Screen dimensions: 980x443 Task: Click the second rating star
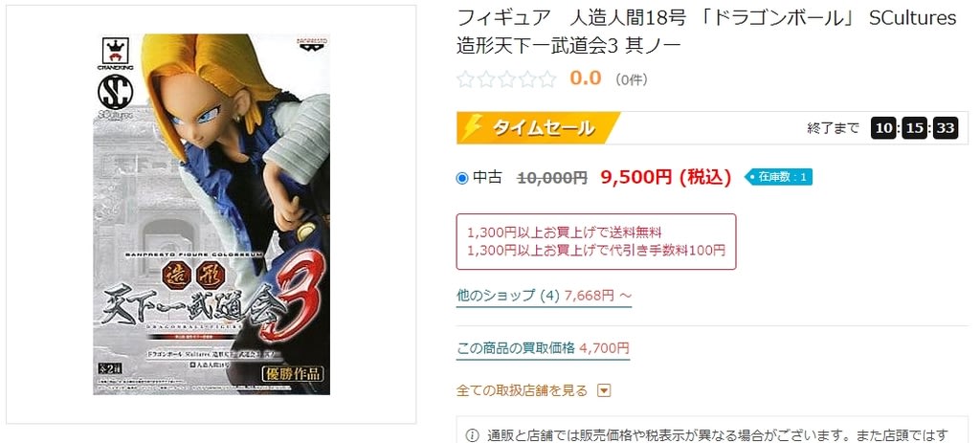pyautogui.click(x=486, y=78)
